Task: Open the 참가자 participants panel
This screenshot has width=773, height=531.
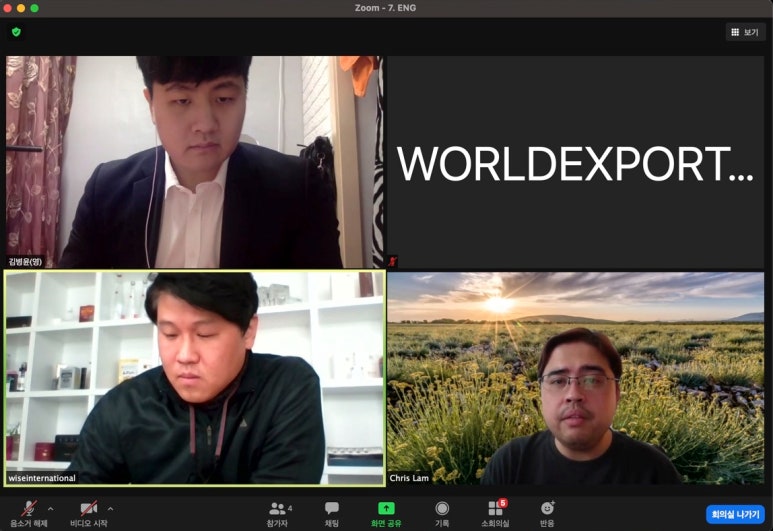Action: click(278, 513)
